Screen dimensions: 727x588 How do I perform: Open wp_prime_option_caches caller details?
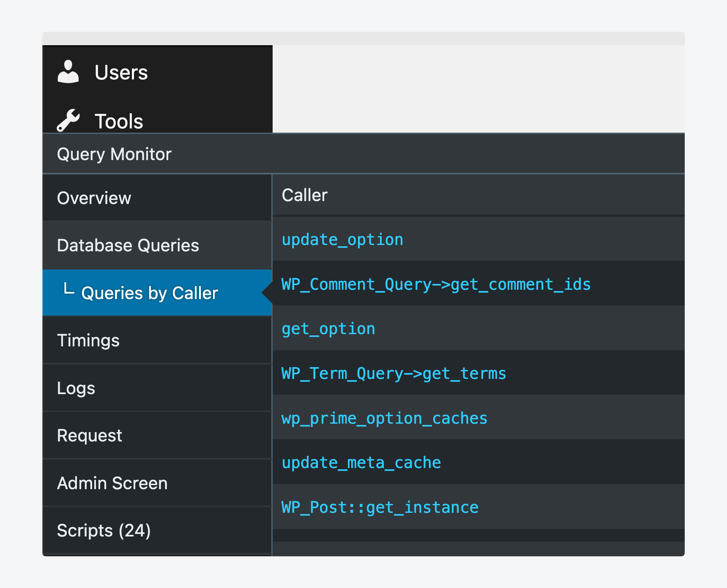pos(384,418)
